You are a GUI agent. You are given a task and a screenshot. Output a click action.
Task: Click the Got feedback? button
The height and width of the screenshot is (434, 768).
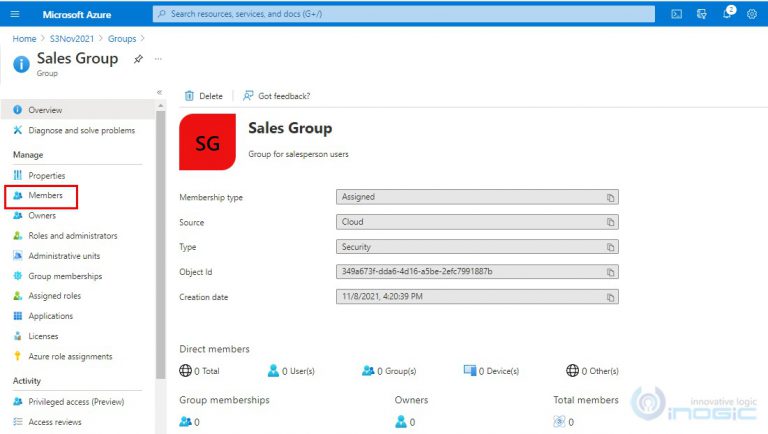pyautogui.click(x=276, y=96)
